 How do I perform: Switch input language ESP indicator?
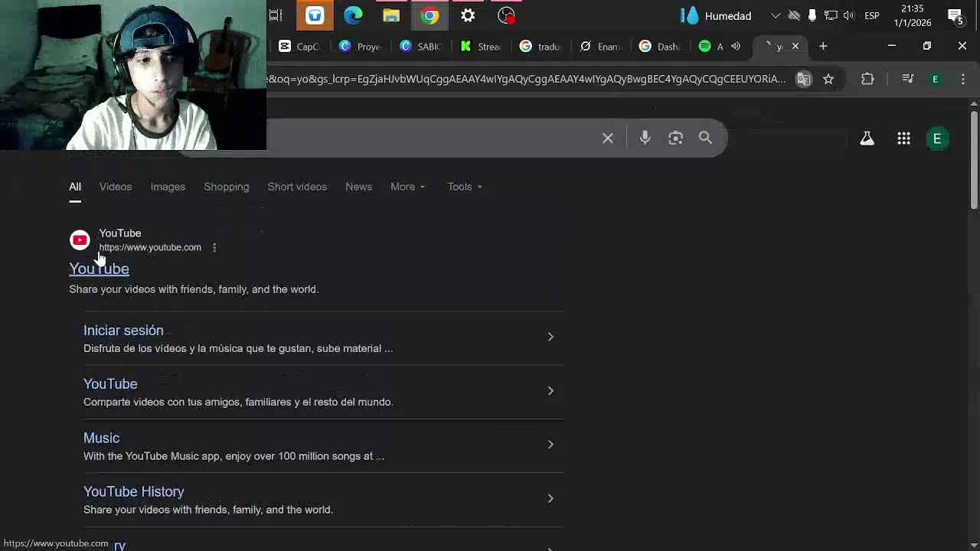tap(872, 15)
